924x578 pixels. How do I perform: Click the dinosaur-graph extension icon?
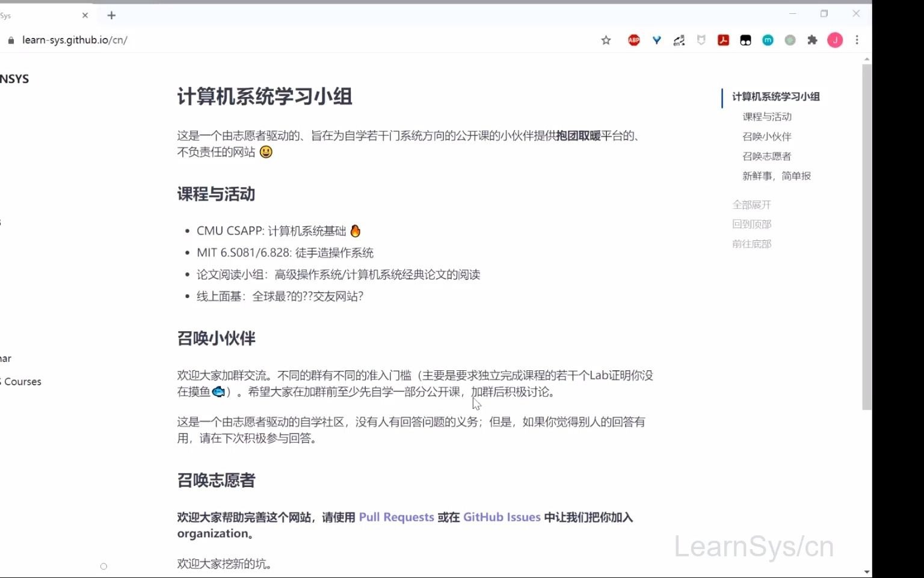[679, 40]
